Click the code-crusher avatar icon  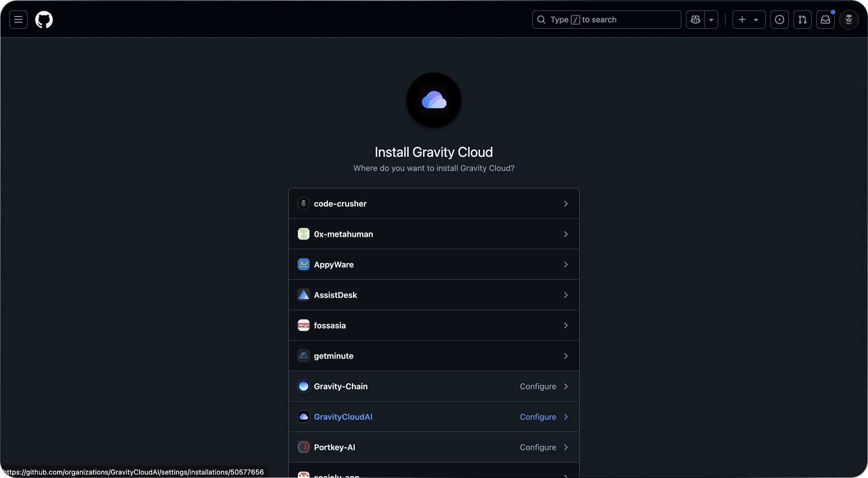[x=304, y=203]
